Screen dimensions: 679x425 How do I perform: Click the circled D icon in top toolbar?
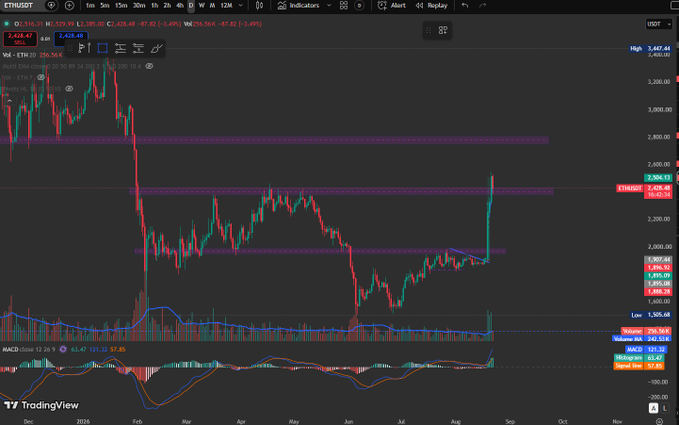click(x=359, y=5)
